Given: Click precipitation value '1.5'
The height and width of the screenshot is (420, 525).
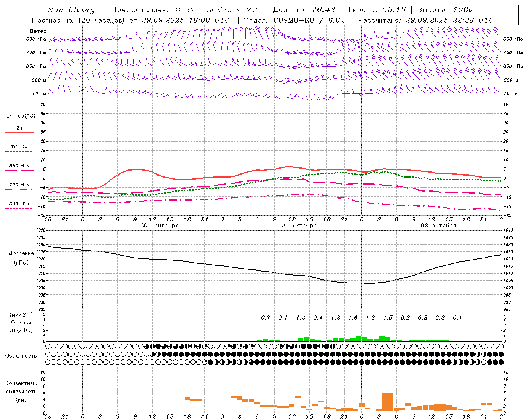Looking at the screenshot, I should point(388,318).
